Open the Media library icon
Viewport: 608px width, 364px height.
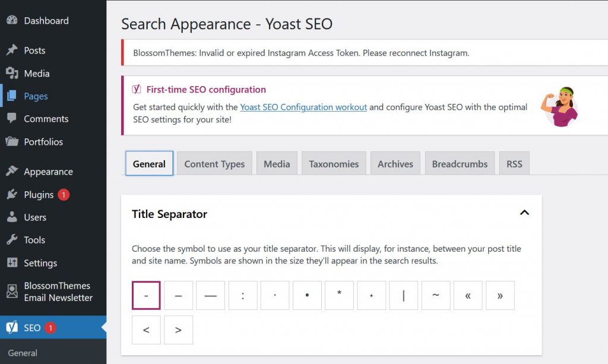[13, 73]
